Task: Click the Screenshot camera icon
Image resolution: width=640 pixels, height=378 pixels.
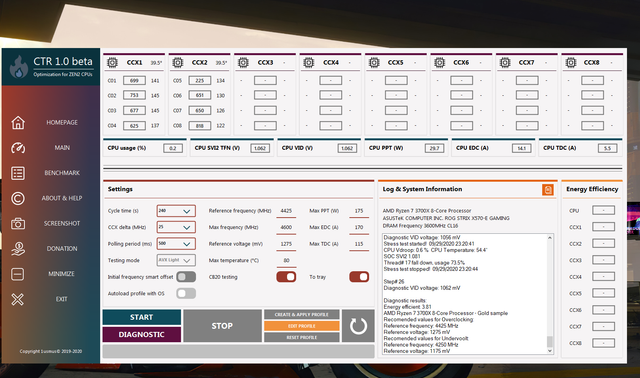Action: click(x=18, y=224)
